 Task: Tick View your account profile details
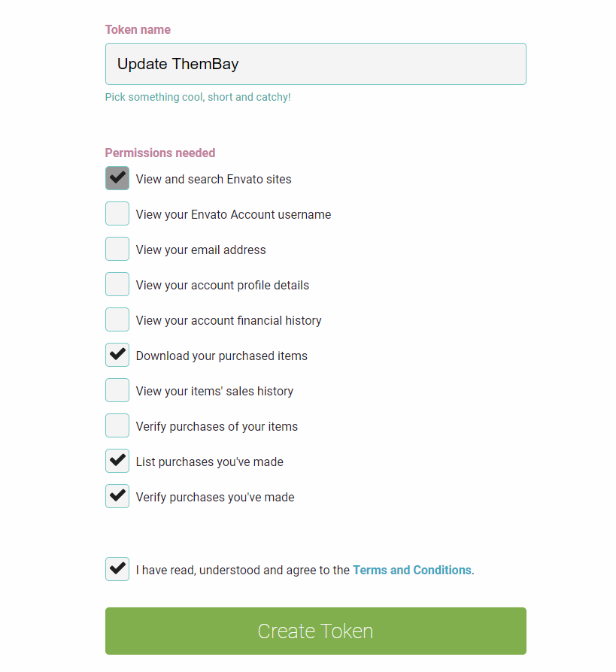pyautogui.click(x=117, y=284)
